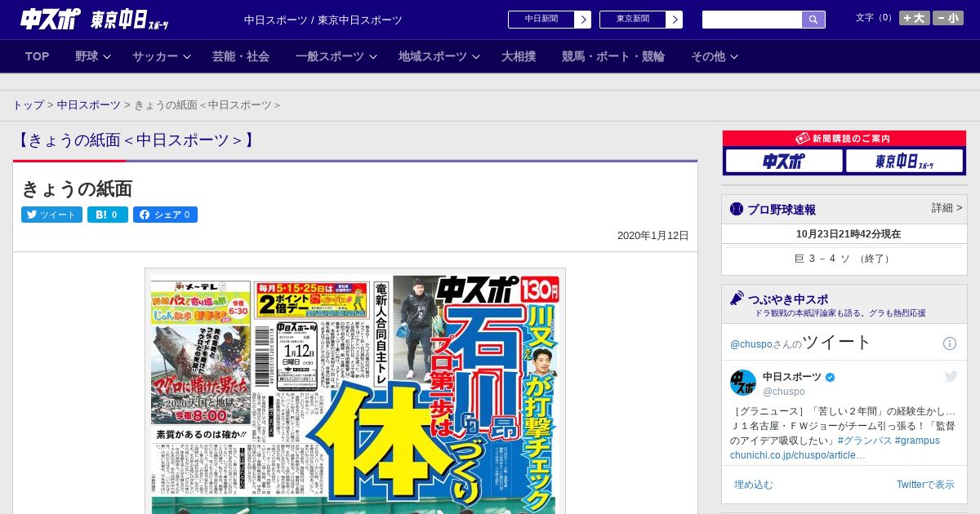
Task: Open the 大相撲 menu item
Action: tap(519, 56)
